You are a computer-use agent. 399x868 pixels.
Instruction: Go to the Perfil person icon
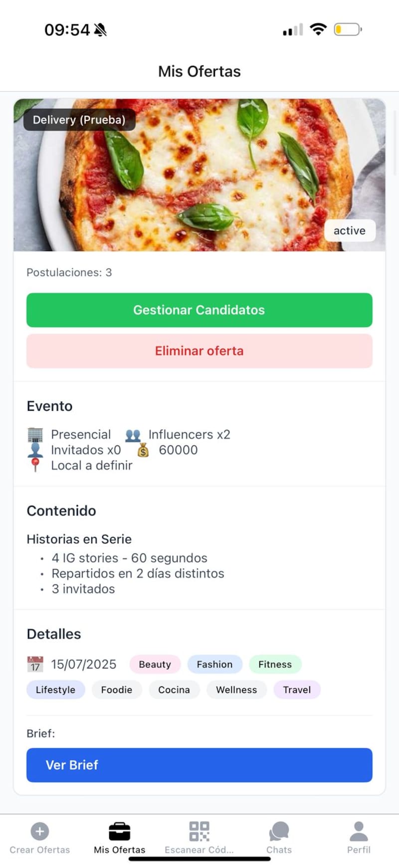coord(359,832)
